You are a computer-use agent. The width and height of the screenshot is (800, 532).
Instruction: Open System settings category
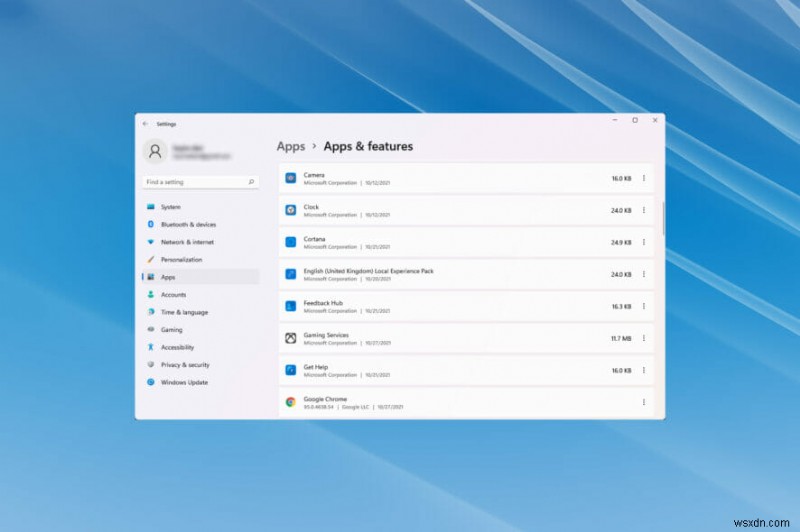pos(201,207)
